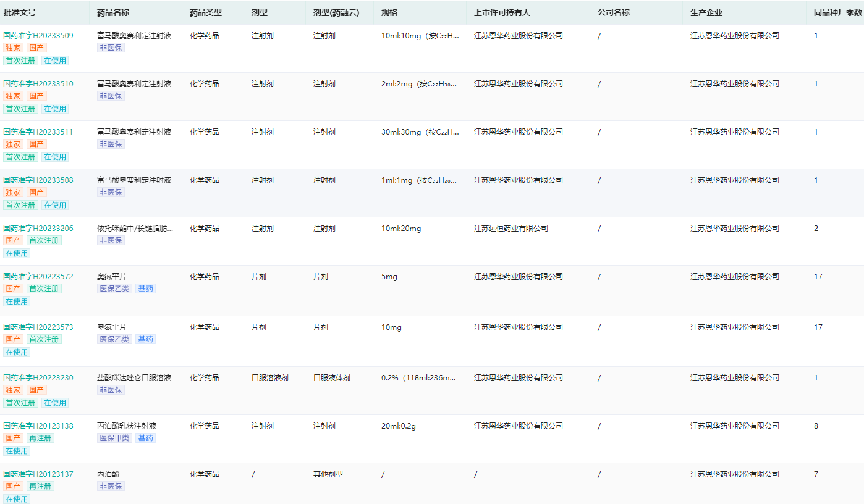The height and width of the screenshot is (504, 864).
Task: Click the 公司名称 column header
Action: (x=614, y=12)
